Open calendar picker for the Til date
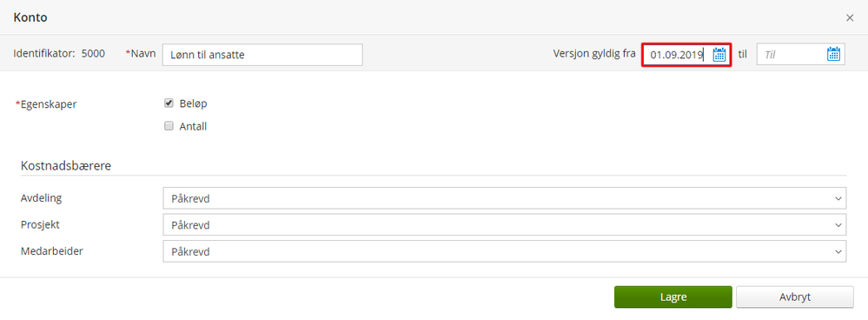Image resolution: width=868 pixels, height=320 pixels. click(833, 54)
